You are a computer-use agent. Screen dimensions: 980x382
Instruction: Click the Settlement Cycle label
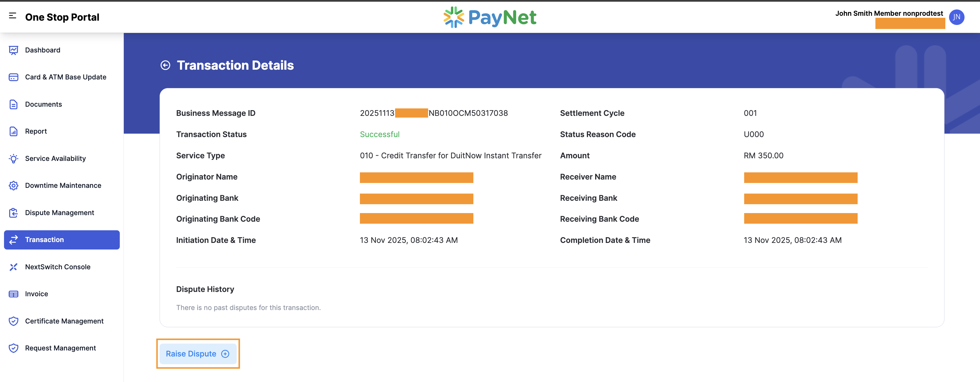tap(592, 113)
